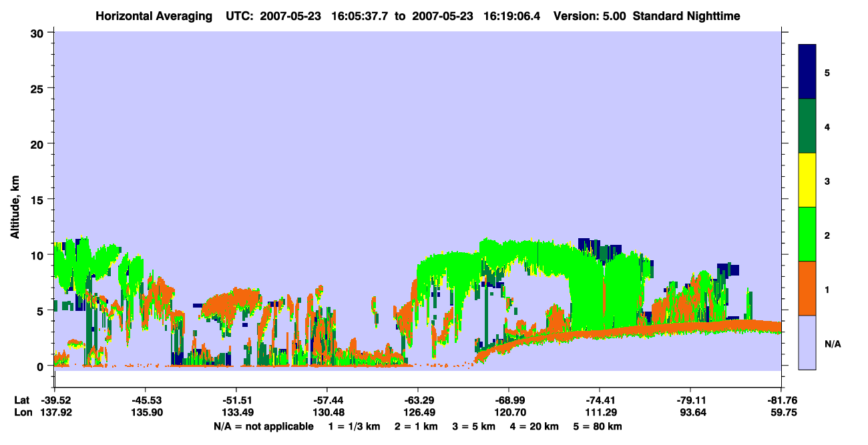Click the 5 km altitude tick label

(41, 310)
